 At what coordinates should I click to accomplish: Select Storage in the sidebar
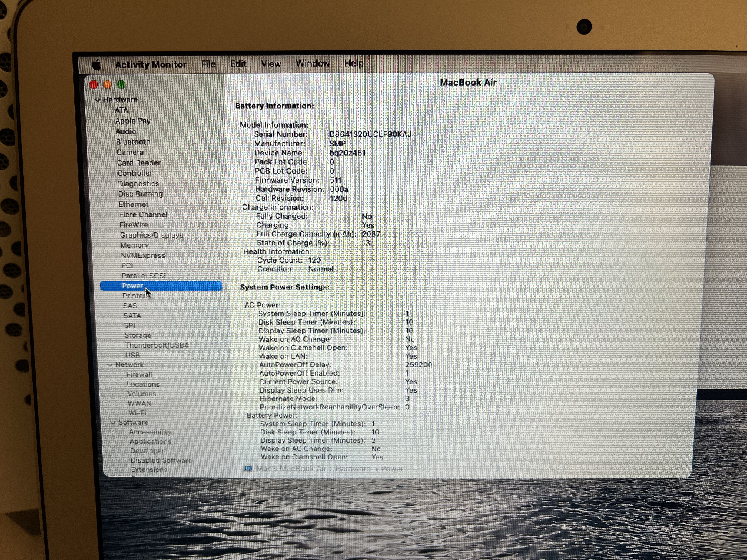tap(138, 336)
